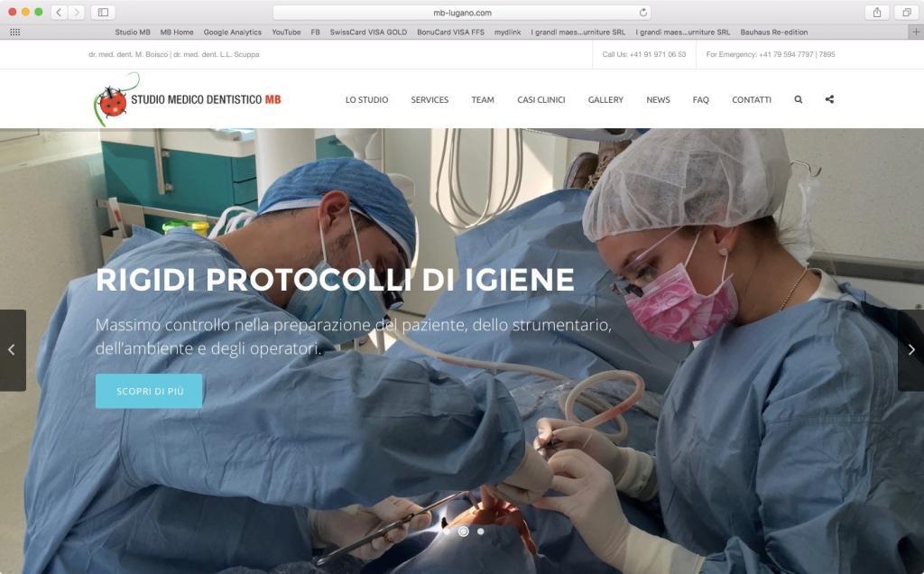Open the Safari share icon
The image size is (924, 574).
(877, 13)
